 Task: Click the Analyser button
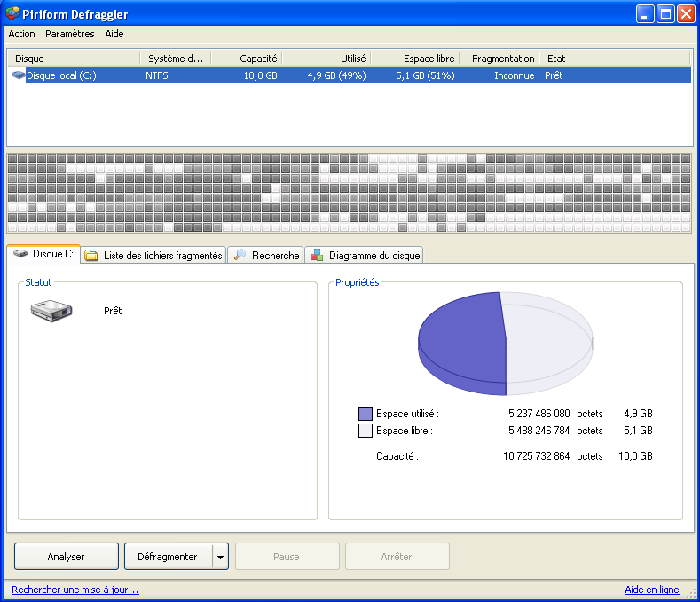(x=66, y=557)
